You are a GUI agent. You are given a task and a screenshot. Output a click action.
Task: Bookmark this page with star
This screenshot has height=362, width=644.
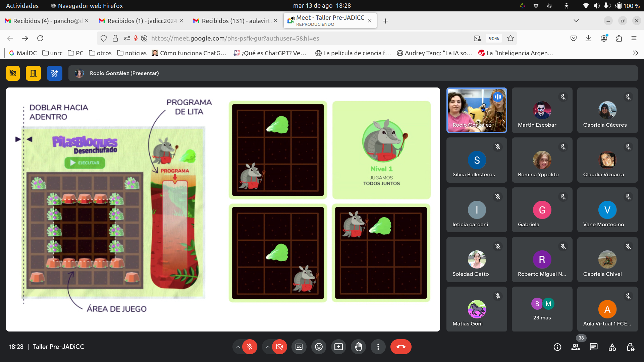point(511,38)
